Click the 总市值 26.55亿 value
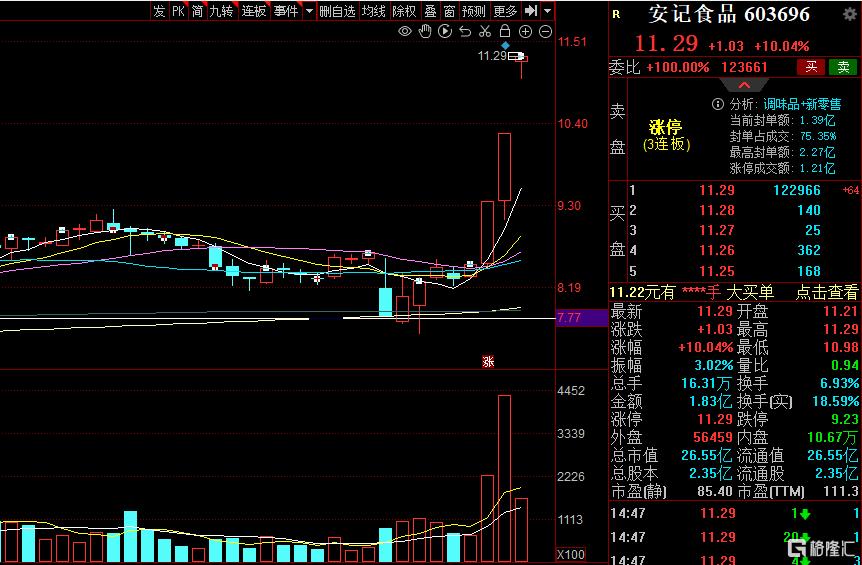This screenshot has width=862, height=565. [x=706, y=455]
